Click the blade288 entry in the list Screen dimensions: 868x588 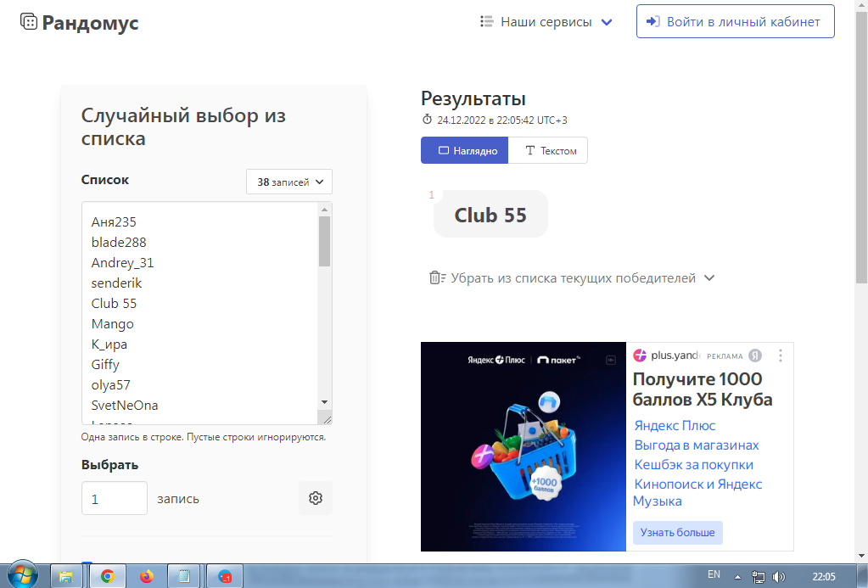pos(119,243)
